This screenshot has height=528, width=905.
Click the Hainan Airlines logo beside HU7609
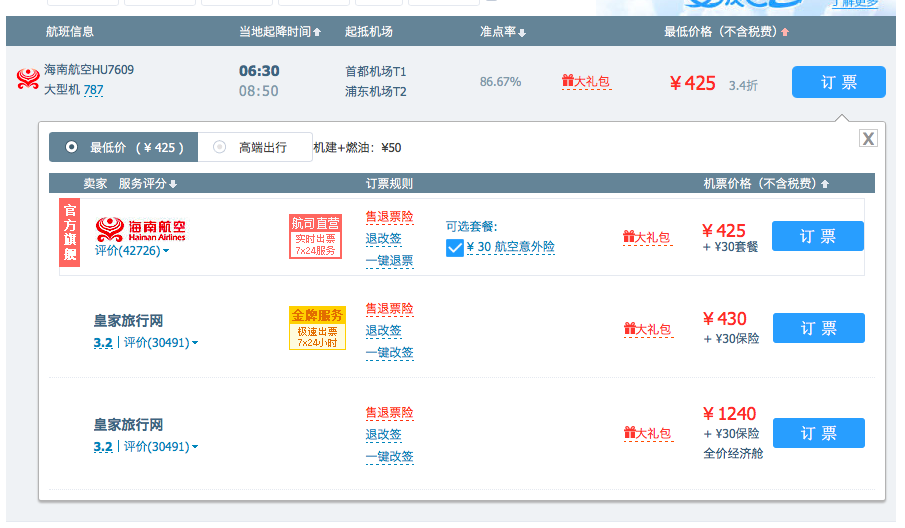tap(28, 78)
